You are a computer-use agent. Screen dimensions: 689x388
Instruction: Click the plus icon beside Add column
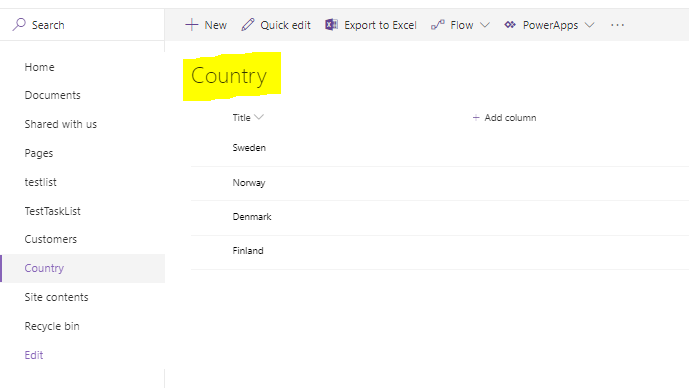coord(476,117)
